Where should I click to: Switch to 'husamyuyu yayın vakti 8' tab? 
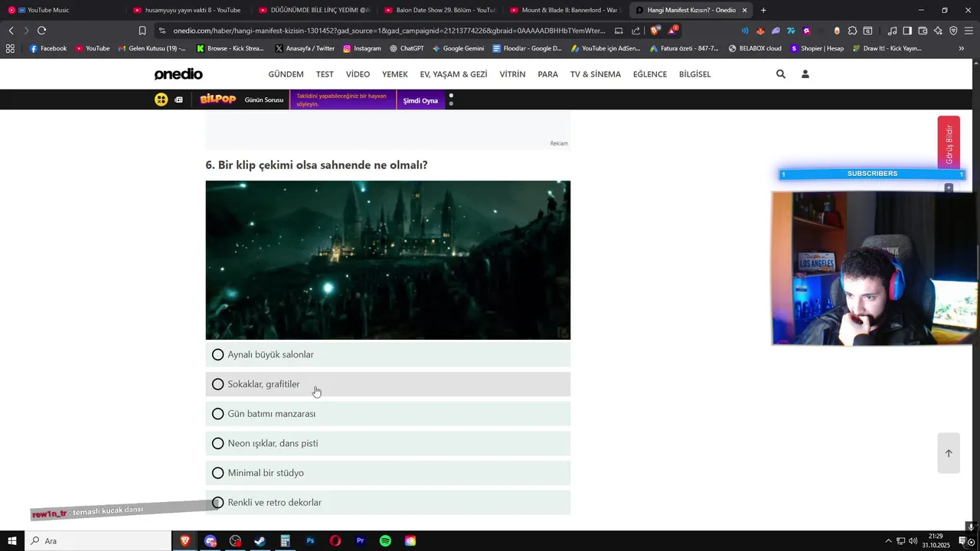pos(188,10)
